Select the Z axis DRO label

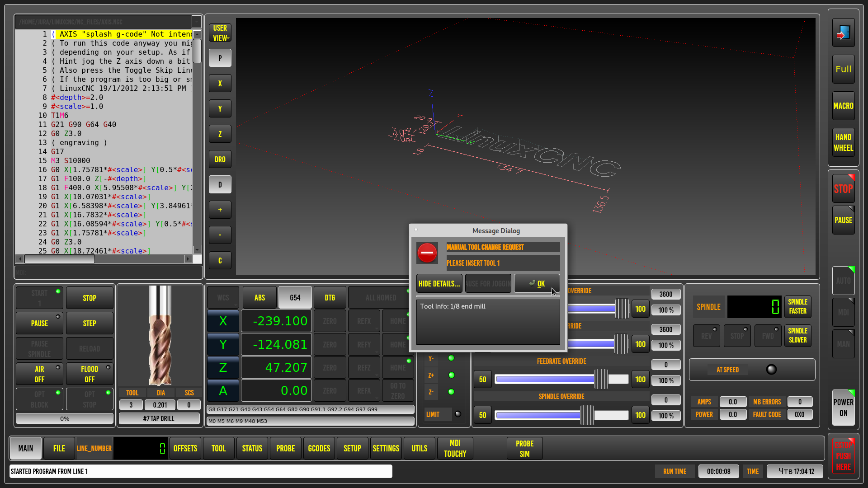[223, 368]
